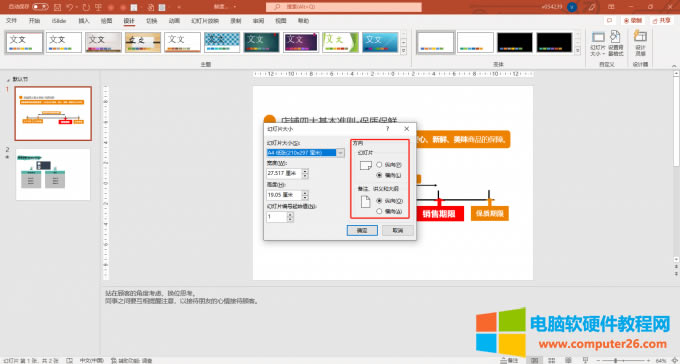Click the zoom slider in status bar
The image size is (680, 364).
pyautogui.click(x=623, y=361)
